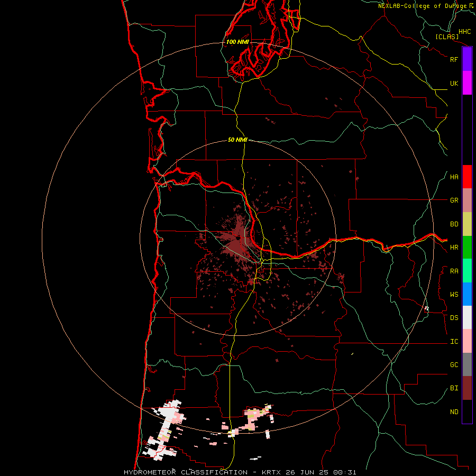Click the GC legend label

pyautogui.click(x=454, y=365)
